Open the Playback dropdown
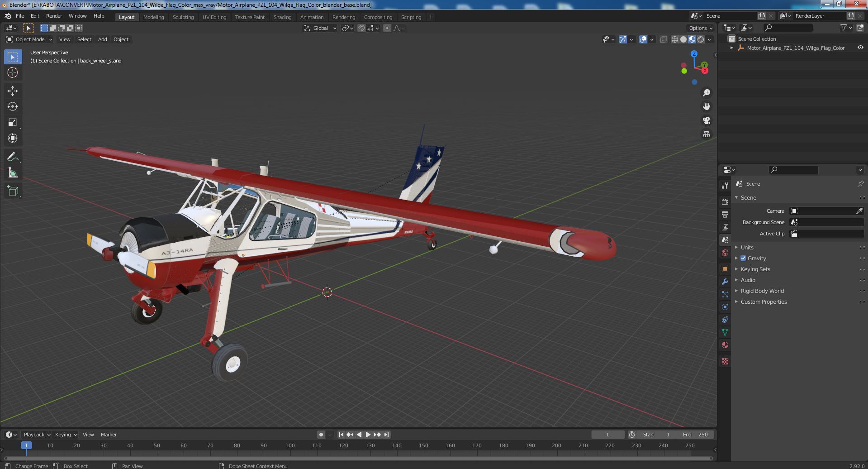The width and height of the screenshot is (868, 469). click(x=37, y=435)
